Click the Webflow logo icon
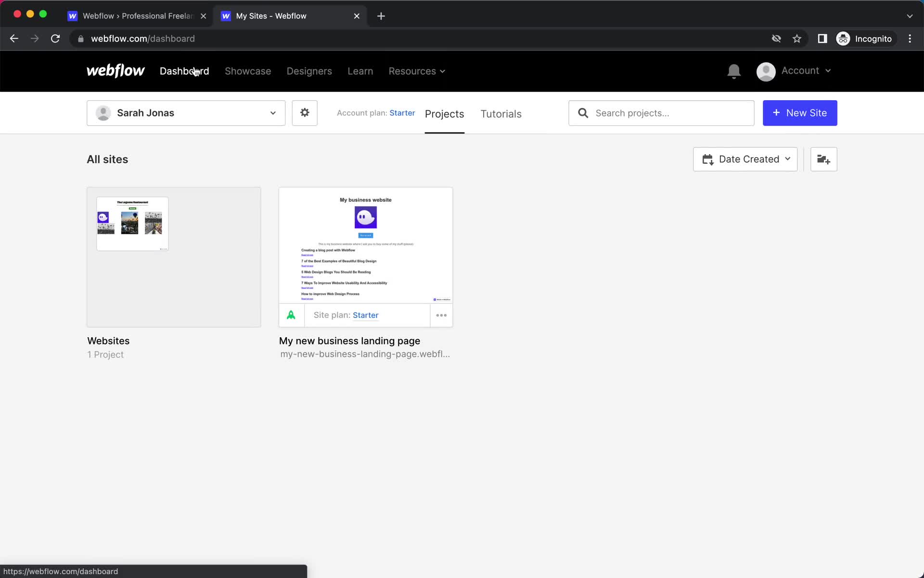Image resolution: width=924 pixels, height=578 pixels. click(116, 71)
